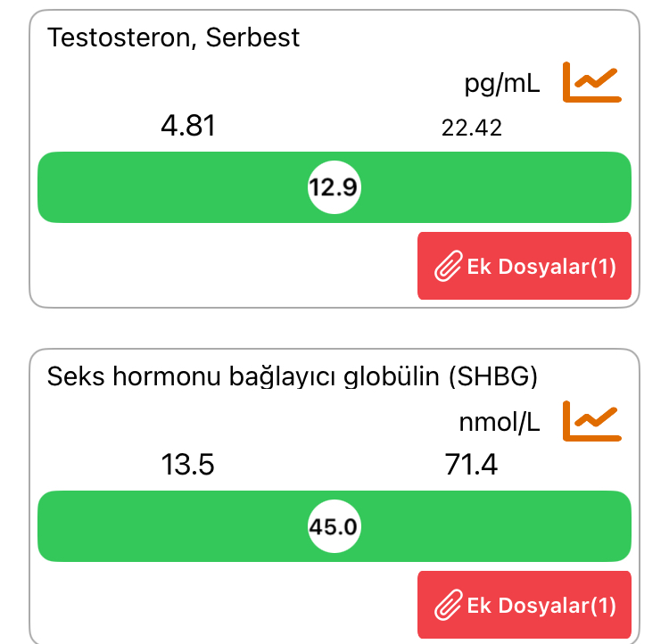Tap the nmol/L unit label
Viewport: 669px width, 644px height.
pos(500,422)
